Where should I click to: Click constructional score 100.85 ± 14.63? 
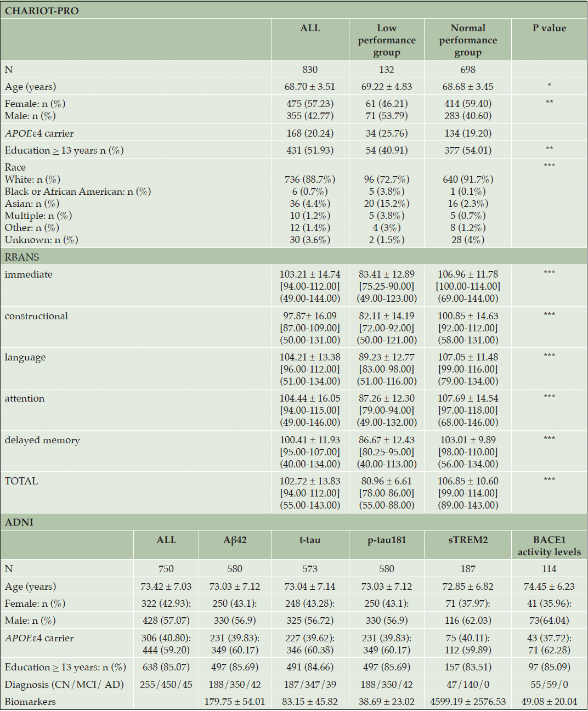tap(468, 316)
